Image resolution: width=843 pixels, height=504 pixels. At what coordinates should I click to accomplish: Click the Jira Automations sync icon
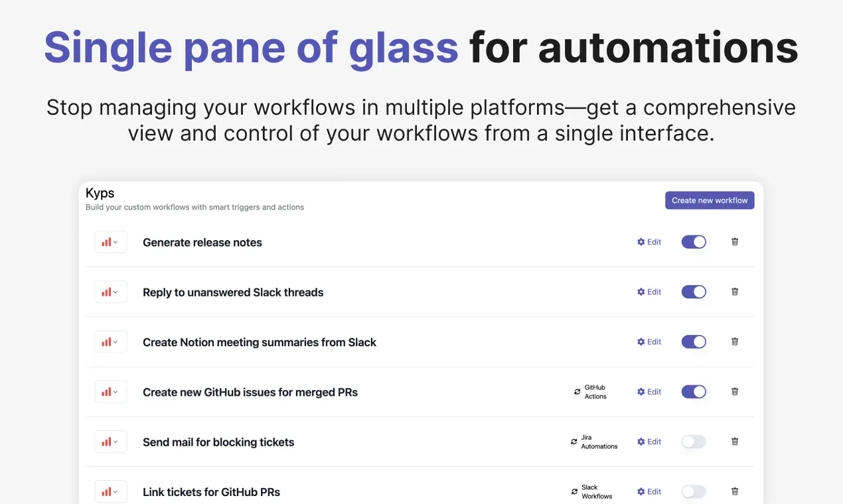click(x=574, y=442)
